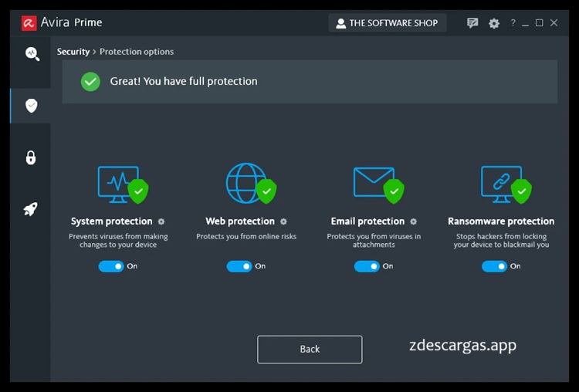Open Email protection settings gear

414,221
